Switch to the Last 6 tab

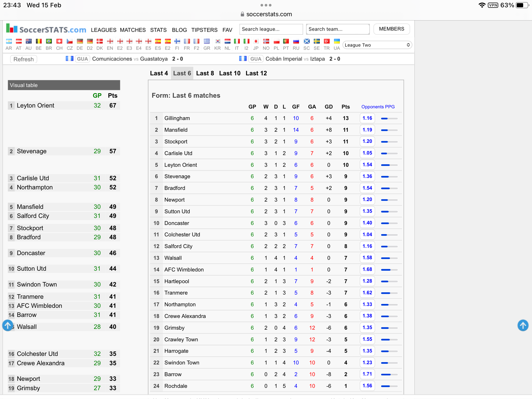click(182, 73)
